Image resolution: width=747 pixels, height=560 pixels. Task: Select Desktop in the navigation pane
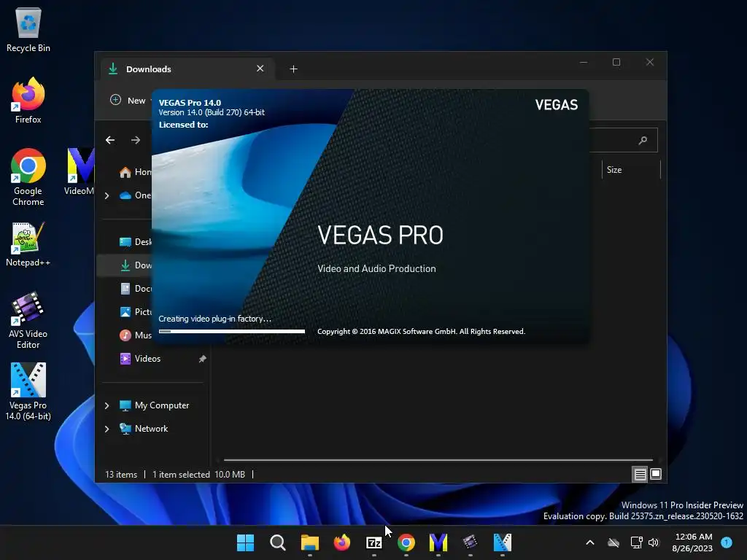tap(135, 242)
